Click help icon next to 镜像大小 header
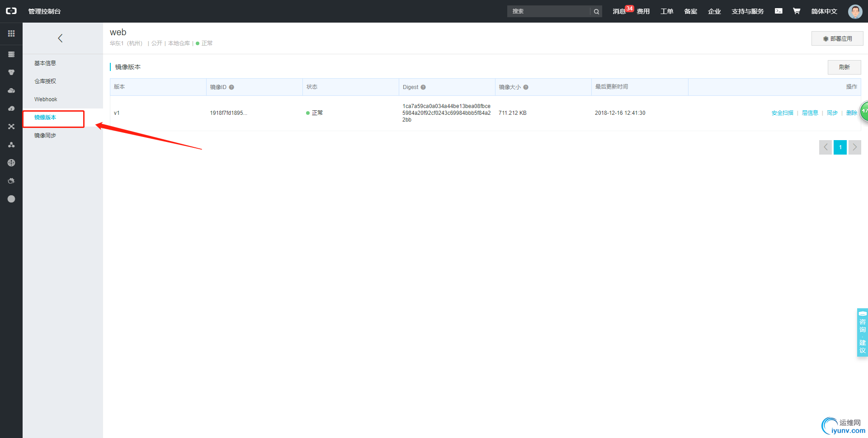 tap(526, 87)
